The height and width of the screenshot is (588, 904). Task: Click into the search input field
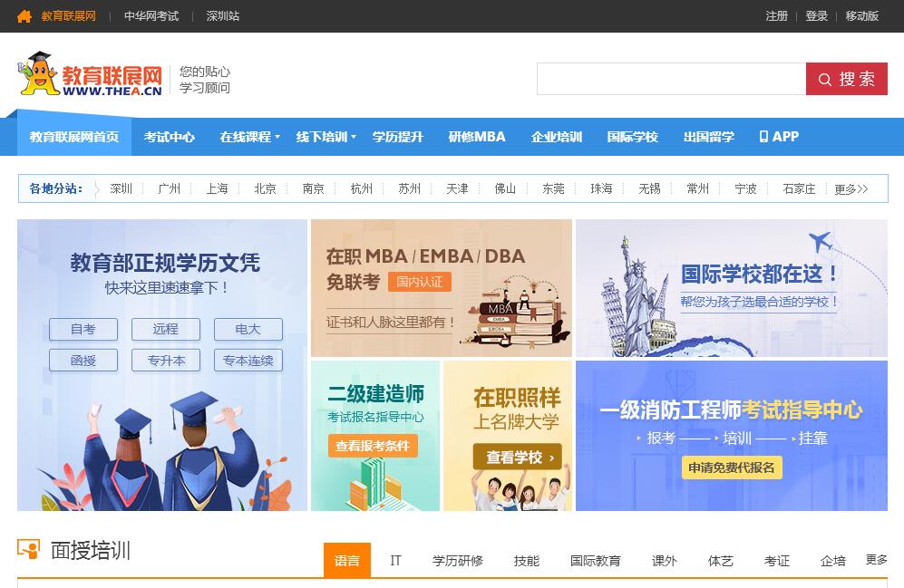(x=671, y=79)
